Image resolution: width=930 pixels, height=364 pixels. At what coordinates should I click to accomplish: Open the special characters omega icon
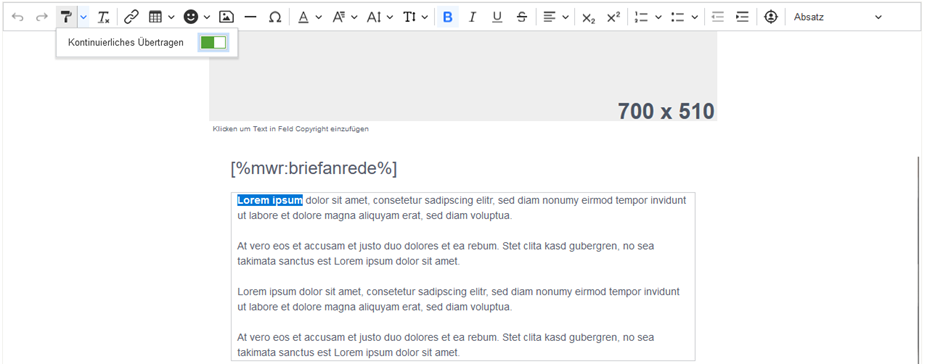point(275,17)
